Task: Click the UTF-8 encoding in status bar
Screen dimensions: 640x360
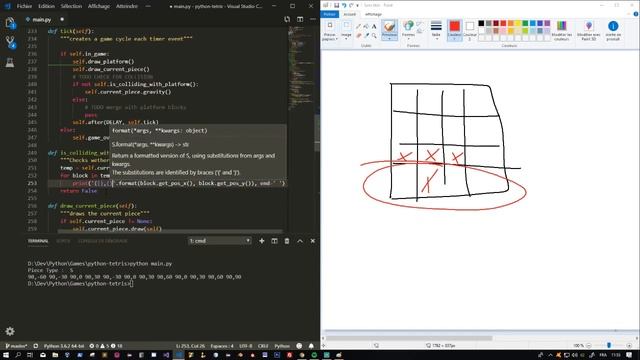Action: tap(246, 346)
